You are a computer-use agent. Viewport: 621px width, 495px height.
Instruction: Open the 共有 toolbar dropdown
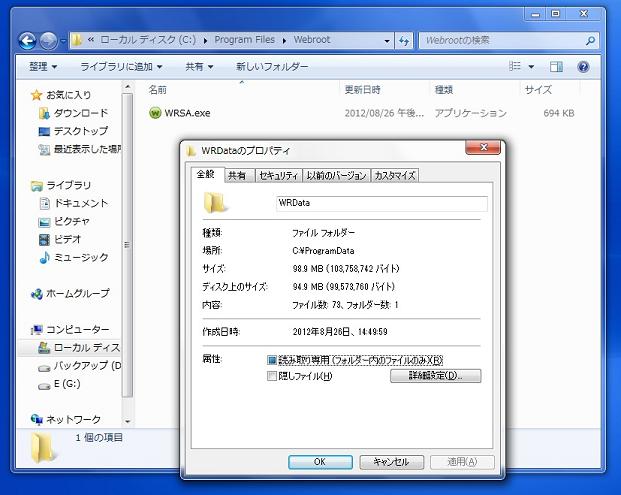[x=199, y=67]
